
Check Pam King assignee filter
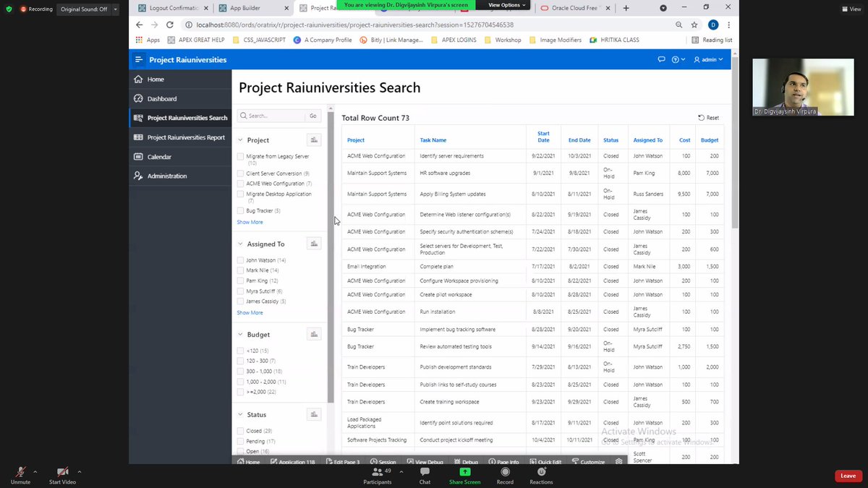pos(240,281)
